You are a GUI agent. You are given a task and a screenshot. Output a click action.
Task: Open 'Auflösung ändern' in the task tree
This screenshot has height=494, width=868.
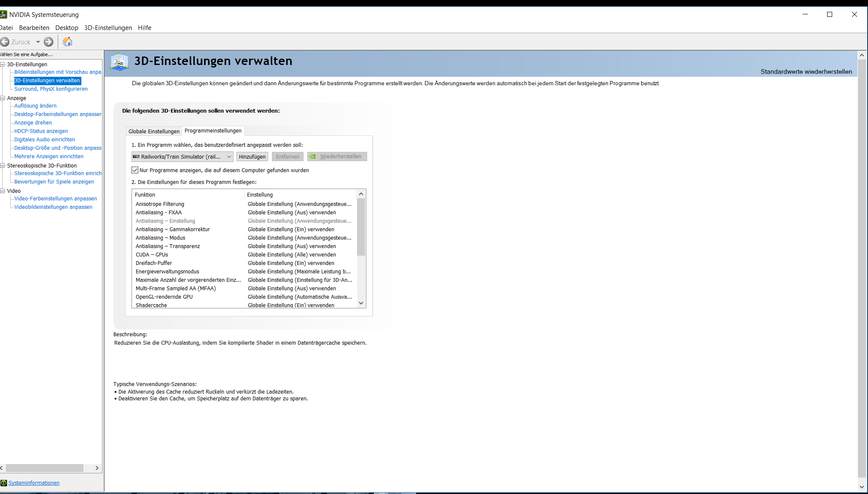35,106
